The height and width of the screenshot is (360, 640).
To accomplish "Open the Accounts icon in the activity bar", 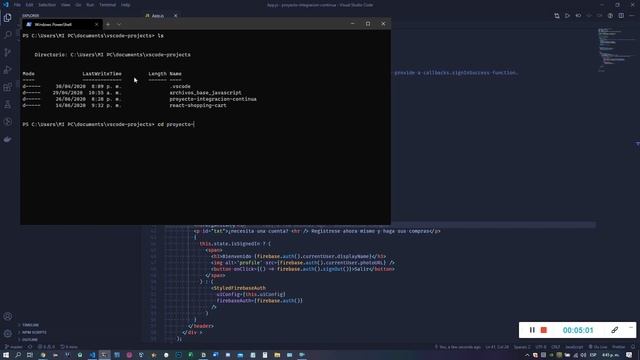I will (x=7, y=316).
